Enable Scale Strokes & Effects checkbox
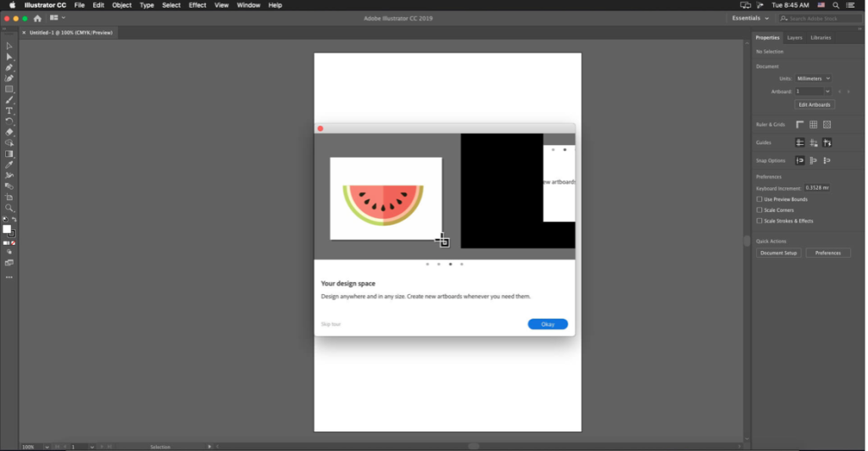Screen dimensions: 868x451 click(759, 220)
